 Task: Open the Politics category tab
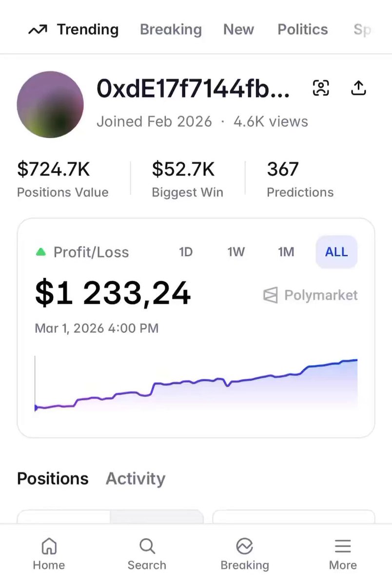pos(302,30)
